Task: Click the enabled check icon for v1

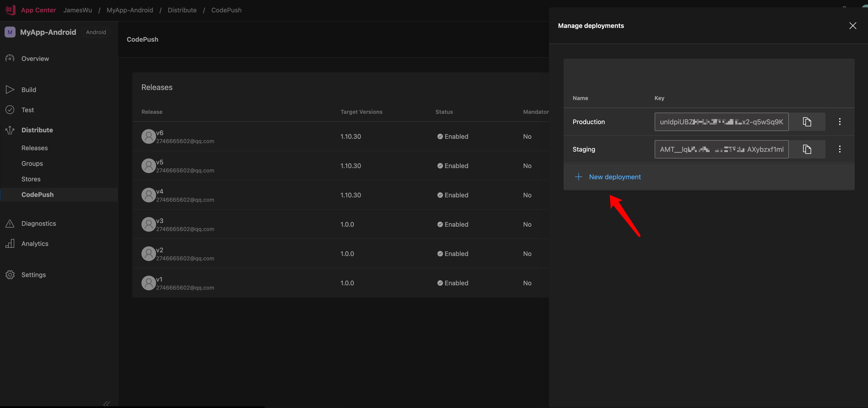Action: pyautogui.click(x=440, y=283)
